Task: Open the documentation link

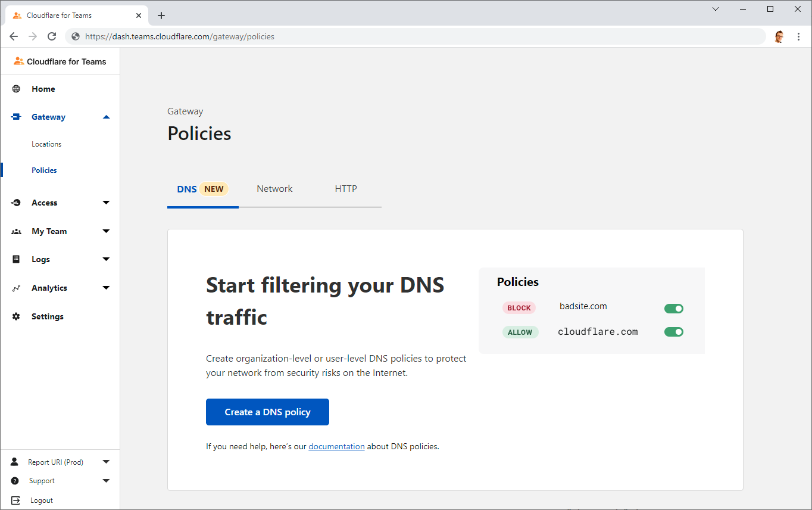Action: click(x=336, y=446)
